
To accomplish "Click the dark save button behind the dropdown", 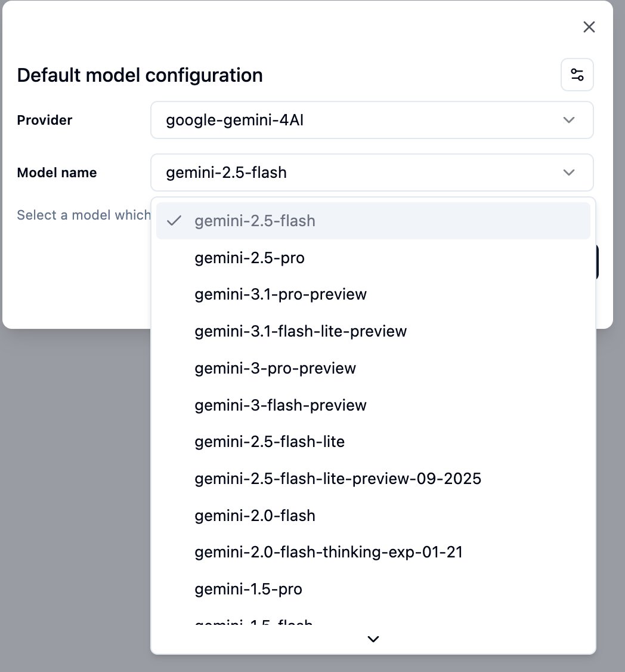I will click(x=595, y=261).
